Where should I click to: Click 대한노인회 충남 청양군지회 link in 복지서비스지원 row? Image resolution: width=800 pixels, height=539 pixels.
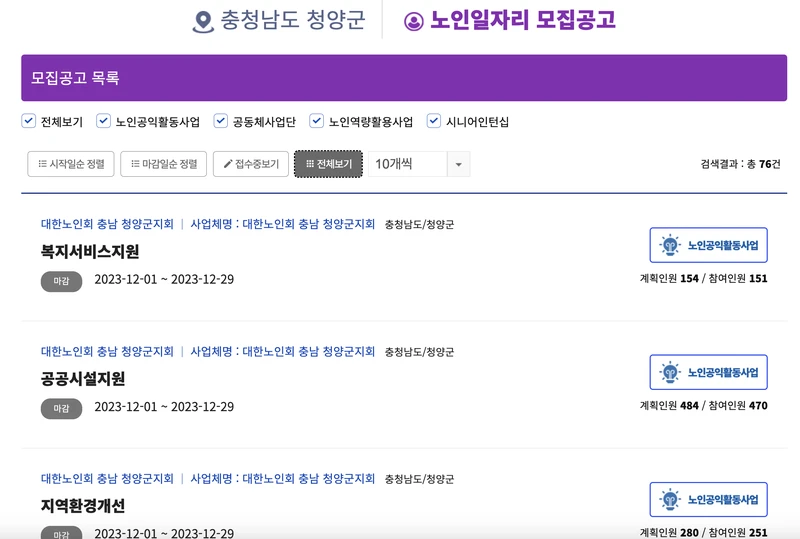107,224
